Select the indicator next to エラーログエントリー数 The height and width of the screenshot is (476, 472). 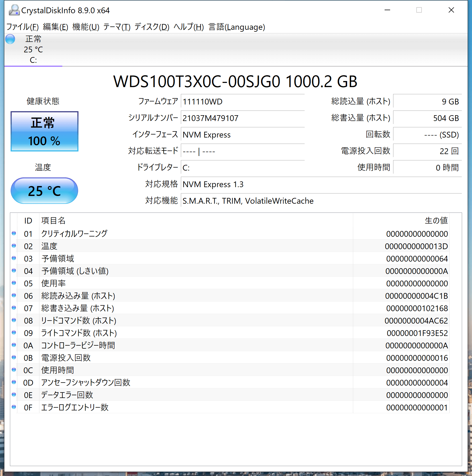14,407
